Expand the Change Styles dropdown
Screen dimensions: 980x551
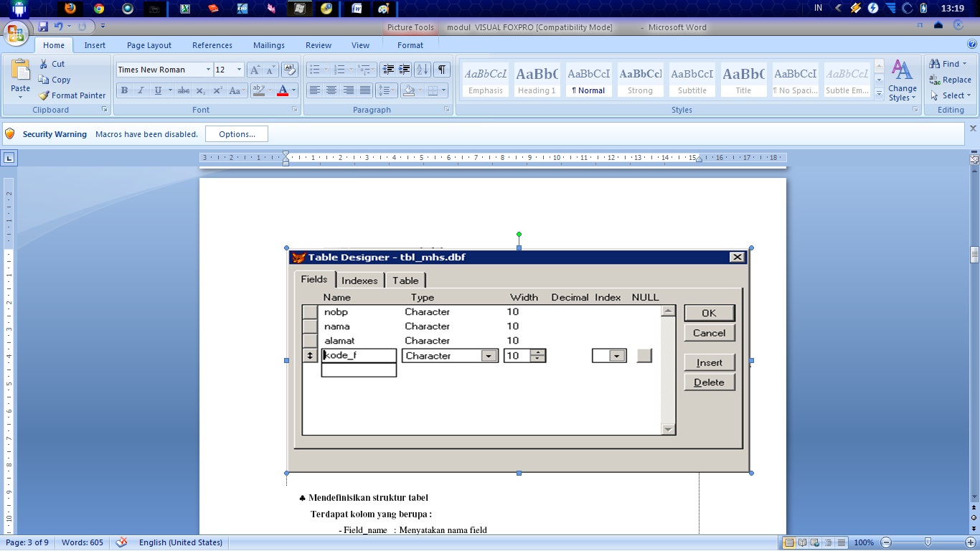(903, 80)
